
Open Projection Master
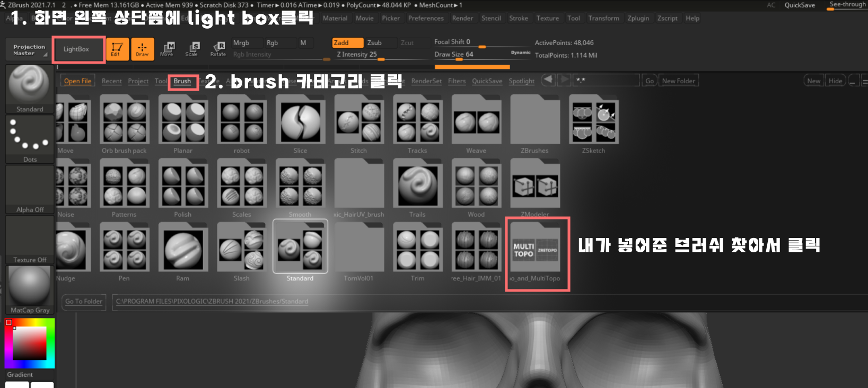click(x=29, y=50)
